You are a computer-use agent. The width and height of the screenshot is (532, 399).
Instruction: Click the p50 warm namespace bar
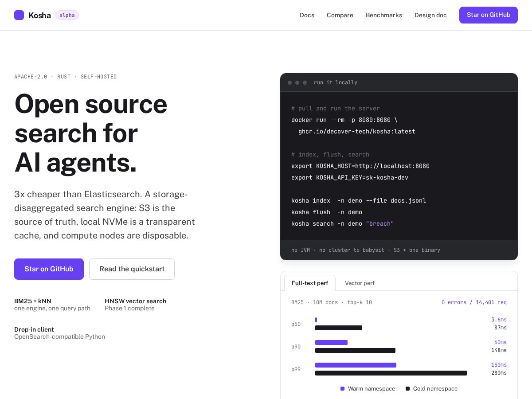pyautogui.click(x=316, y=320)
